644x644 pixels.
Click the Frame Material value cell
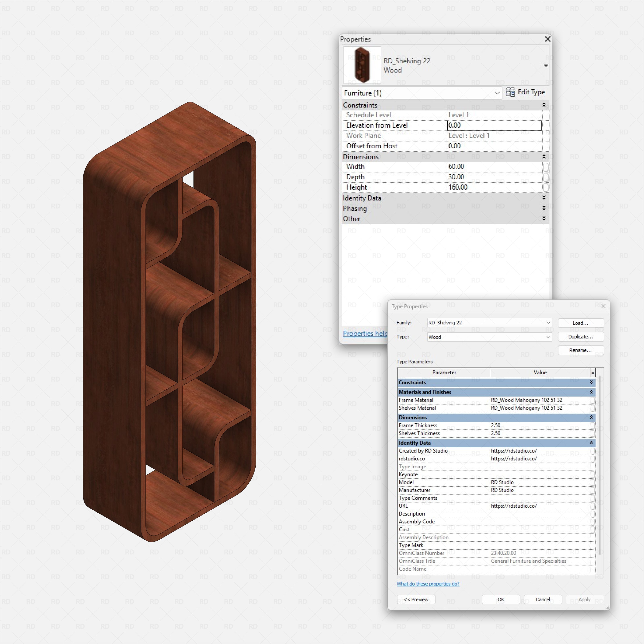540,400
